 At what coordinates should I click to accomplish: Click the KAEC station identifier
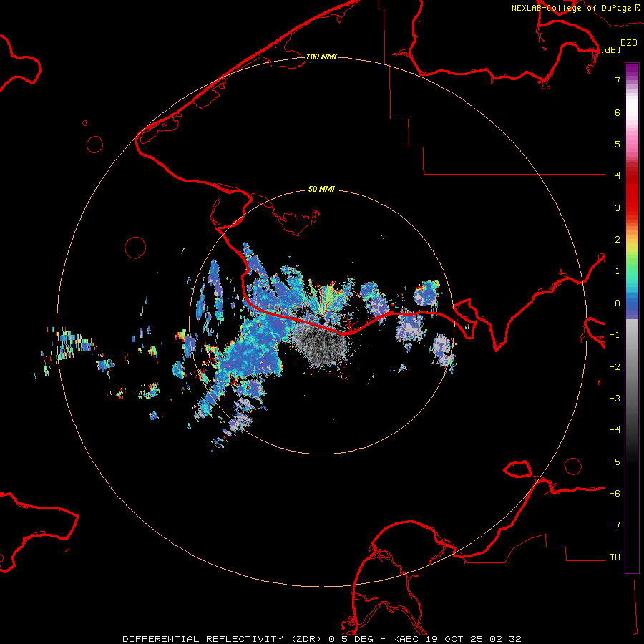pos(407,639)
